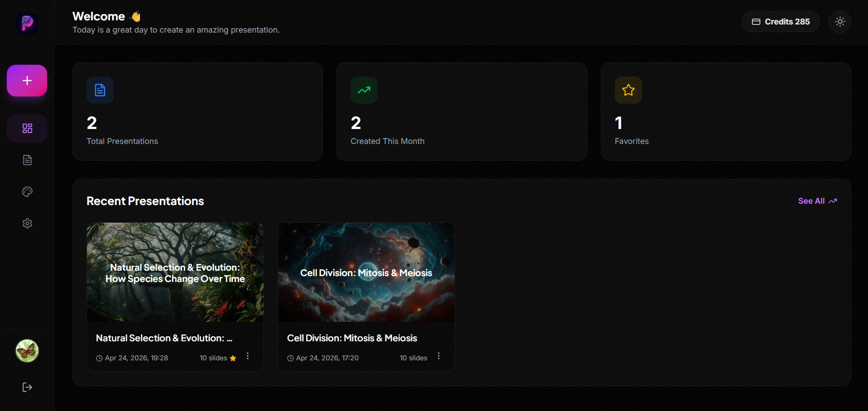The width and height of the screenshot is (868, 411).
Task: Click the Credits 285 button
Action: click(781, 22)
